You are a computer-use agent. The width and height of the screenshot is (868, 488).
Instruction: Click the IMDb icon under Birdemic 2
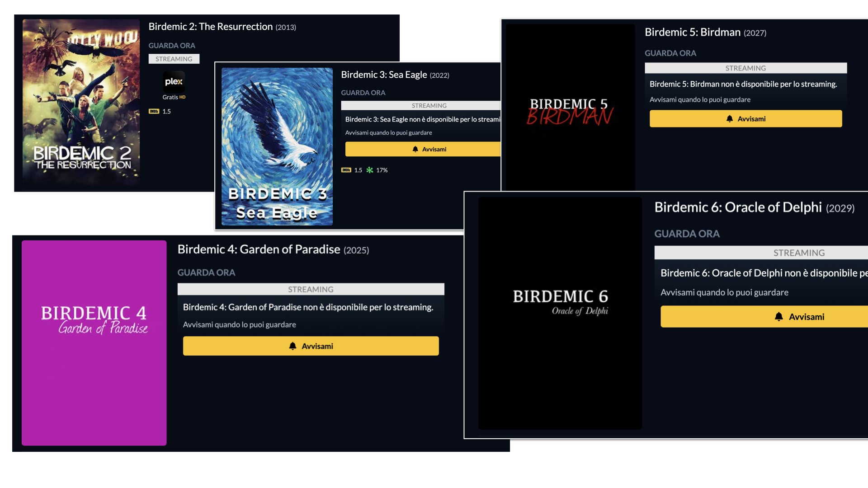pyautogui.click(x=154, y=111)
